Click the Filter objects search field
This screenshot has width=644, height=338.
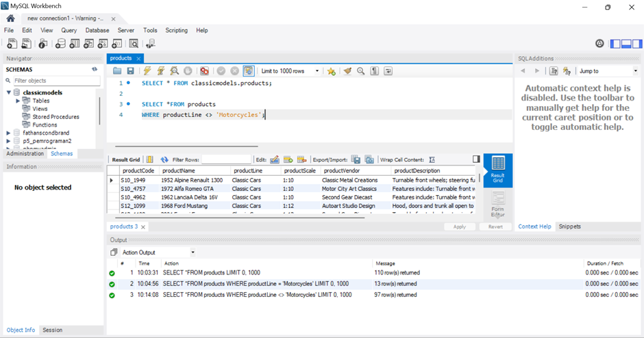56,81
